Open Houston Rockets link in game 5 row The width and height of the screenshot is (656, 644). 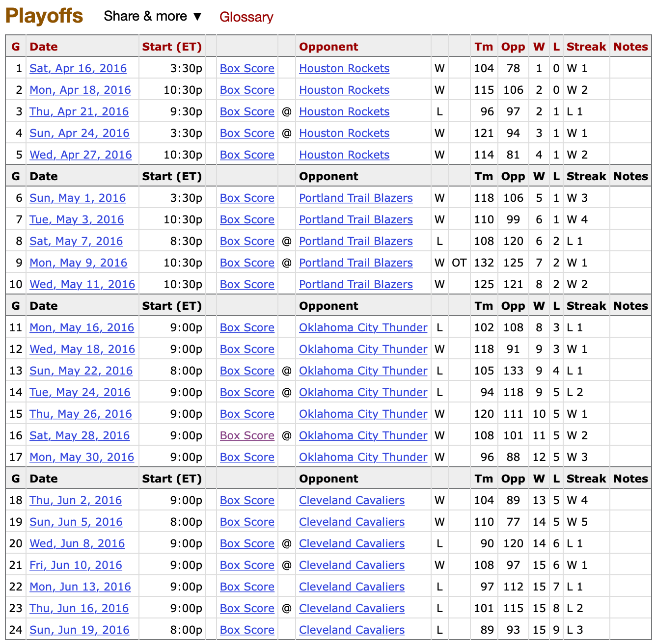(344, 155)
